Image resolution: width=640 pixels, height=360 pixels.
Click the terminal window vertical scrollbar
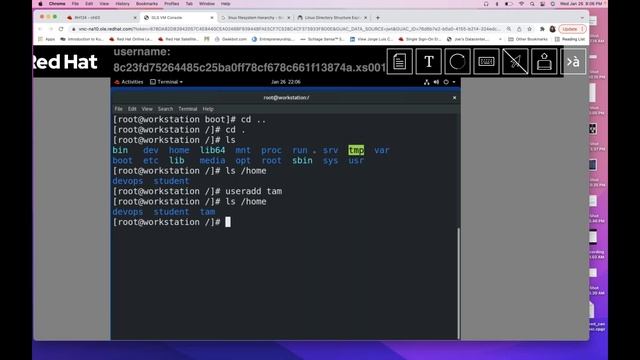(458, 282)
